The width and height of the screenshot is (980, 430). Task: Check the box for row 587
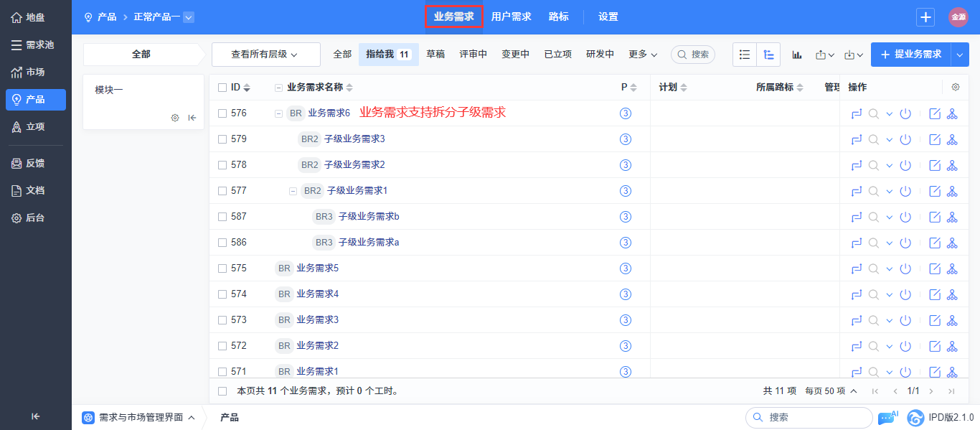click(x=222, y=217)
